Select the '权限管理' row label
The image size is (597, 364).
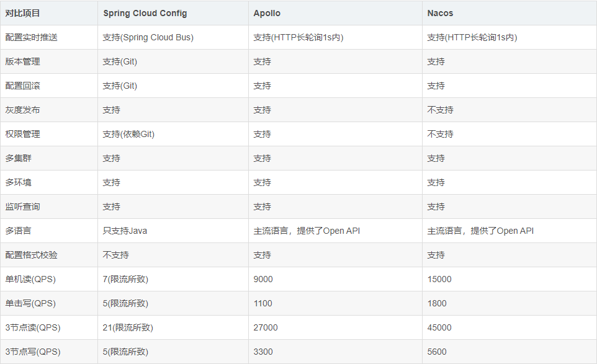22,134
